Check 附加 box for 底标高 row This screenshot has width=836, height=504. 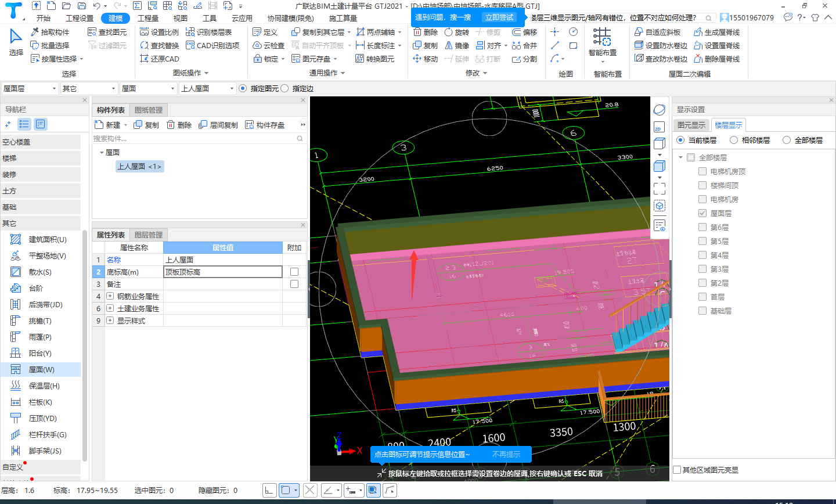[x=294, y=272]
